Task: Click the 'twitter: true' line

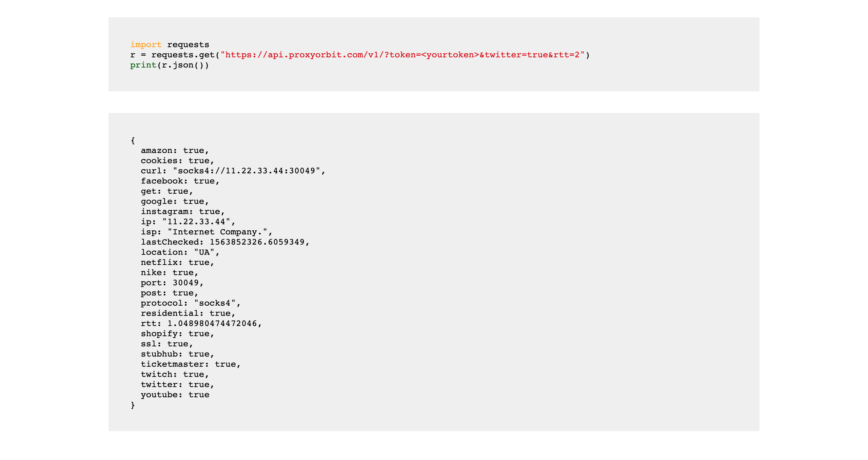Action: point(178,385)
